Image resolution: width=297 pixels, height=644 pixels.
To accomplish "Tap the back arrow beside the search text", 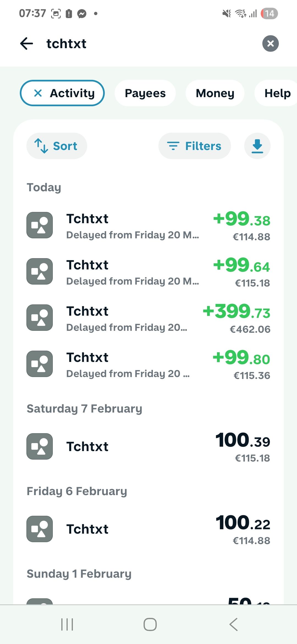I will coord(27,43).
